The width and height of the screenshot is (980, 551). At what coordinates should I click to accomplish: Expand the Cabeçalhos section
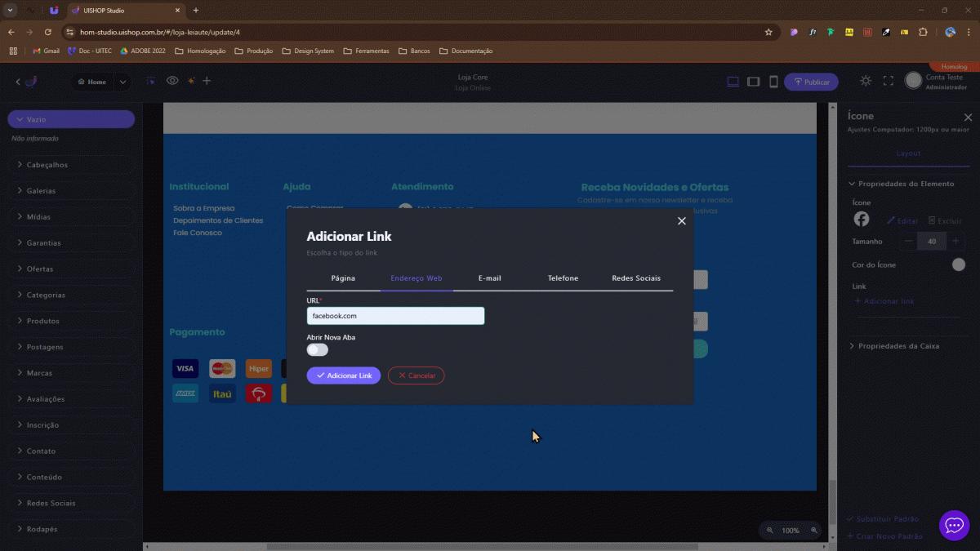click(47, 165)
